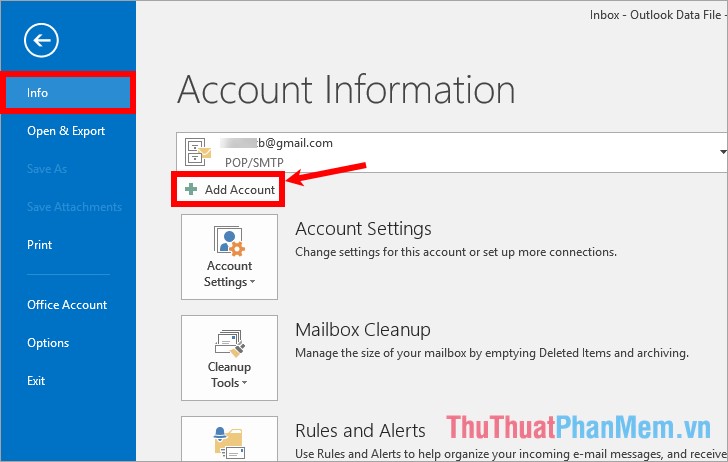This screenshot has width=728, height=462.
Task: Click the Rules and Alerts heading text
Action: [360, 431]
